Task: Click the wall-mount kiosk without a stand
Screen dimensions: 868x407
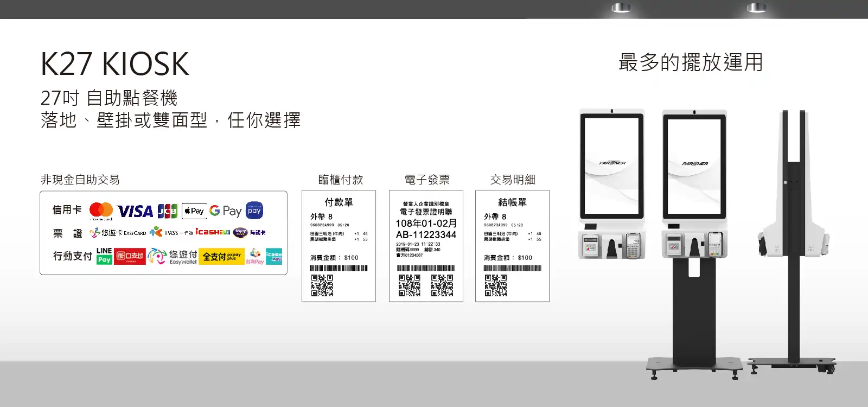Action: 612,183
